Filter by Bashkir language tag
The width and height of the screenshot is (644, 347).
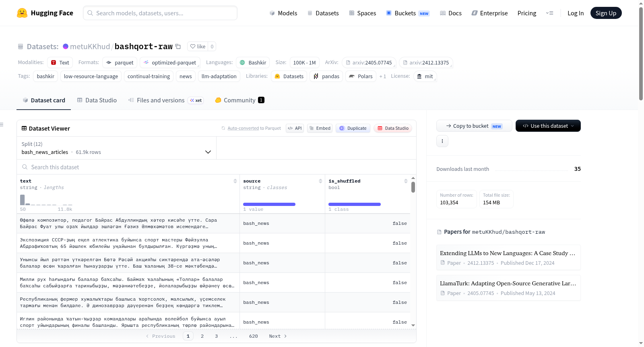(x=253, y=62)
